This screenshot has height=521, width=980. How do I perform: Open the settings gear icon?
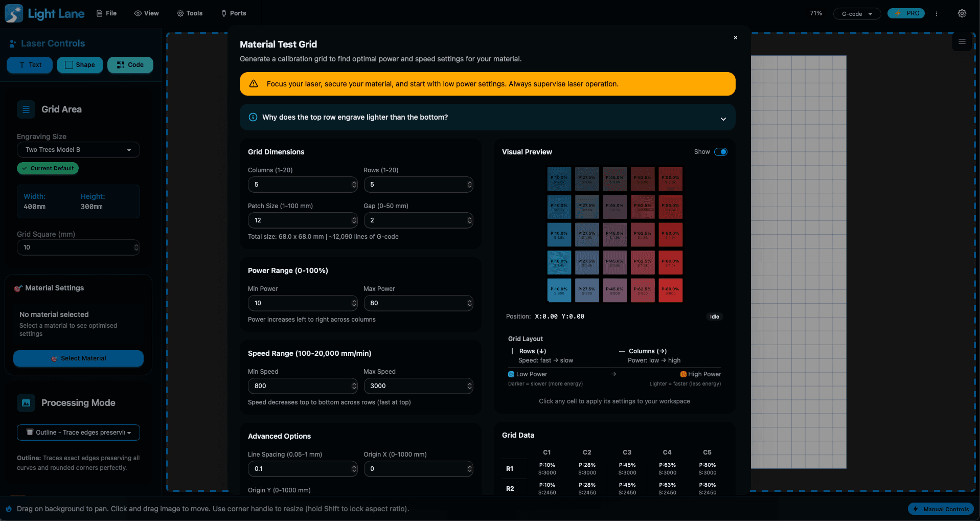pyautogui.click(x=962, y=13)
